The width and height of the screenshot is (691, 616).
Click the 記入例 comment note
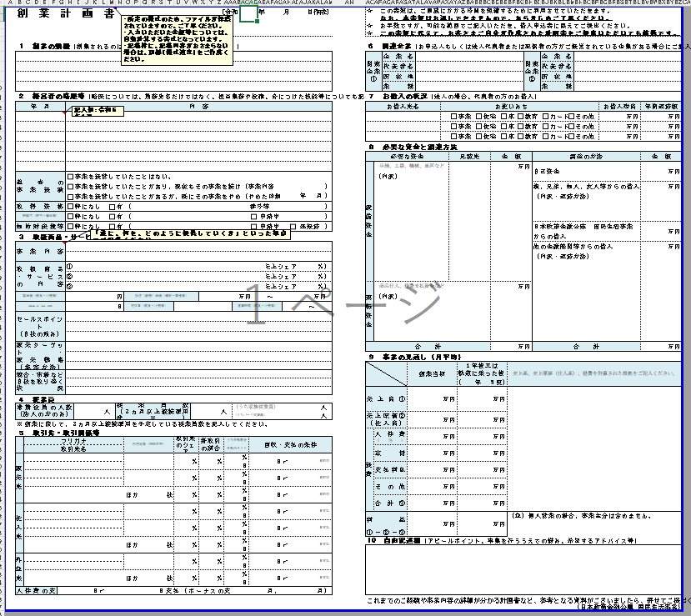[98, 111]
